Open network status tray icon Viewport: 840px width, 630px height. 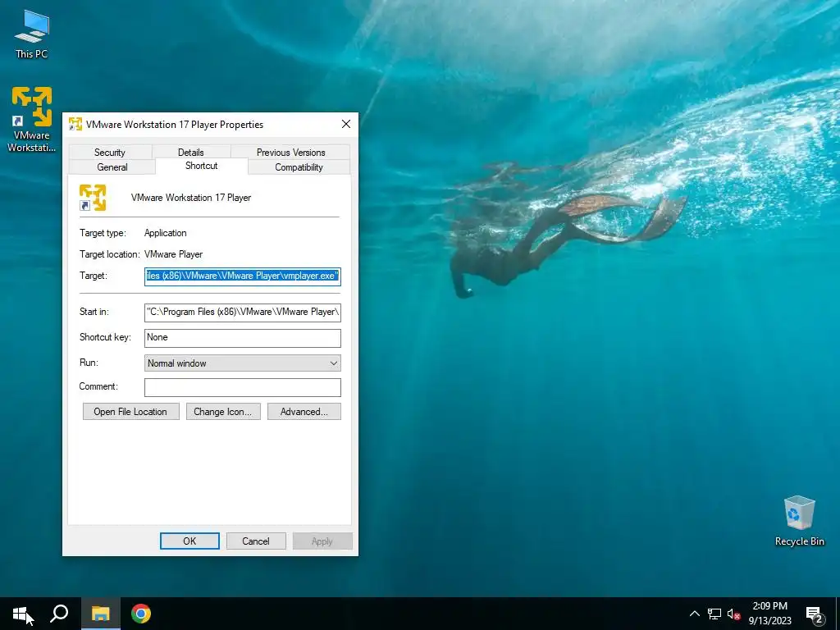pos(714,614)
